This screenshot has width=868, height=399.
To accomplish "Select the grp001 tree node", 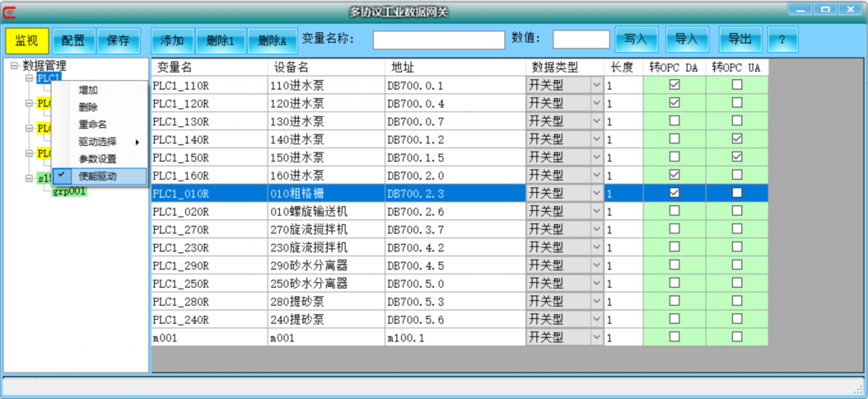I will click(x=69, y=191).
